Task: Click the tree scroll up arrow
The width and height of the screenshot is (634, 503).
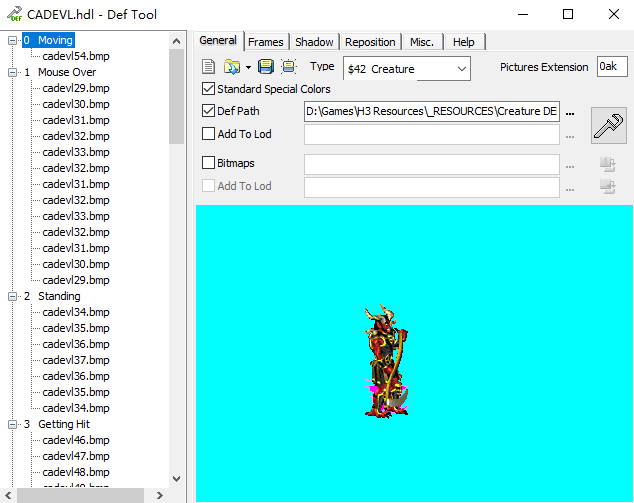Action: tap(176, 41)
